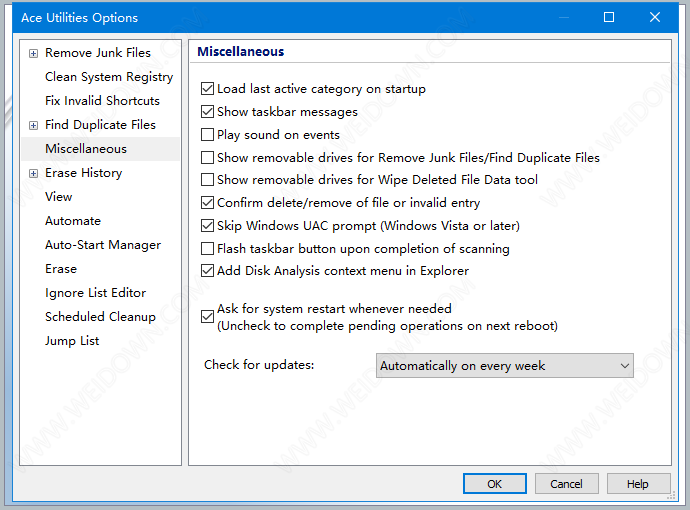Screen dimensions: 690x510
Task: Confirm settings with the OK button
Action: tap(495, 484)
